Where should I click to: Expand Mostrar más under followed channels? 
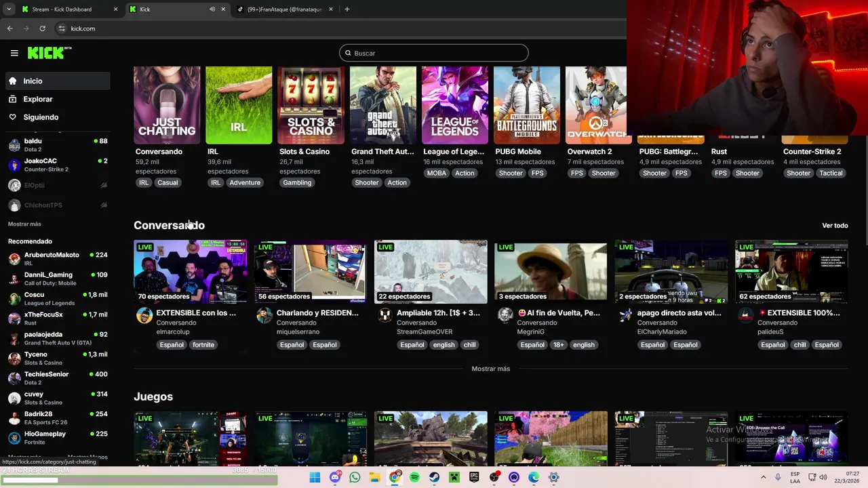pos(24,224)
